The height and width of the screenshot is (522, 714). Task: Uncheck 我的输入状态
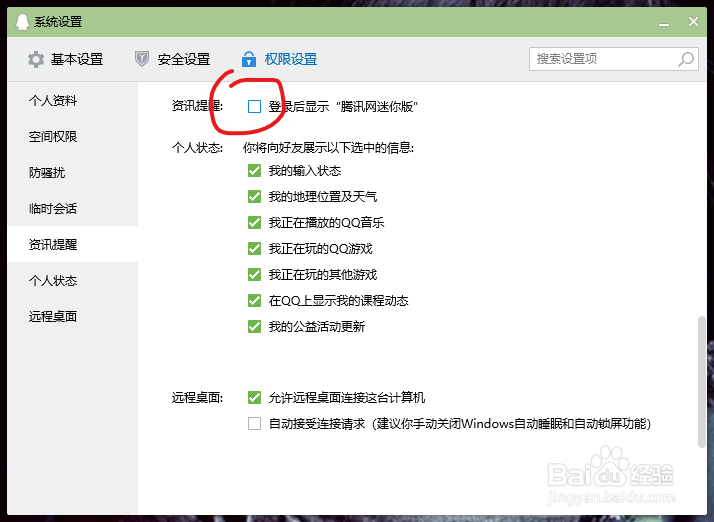[x=254, y=171]
